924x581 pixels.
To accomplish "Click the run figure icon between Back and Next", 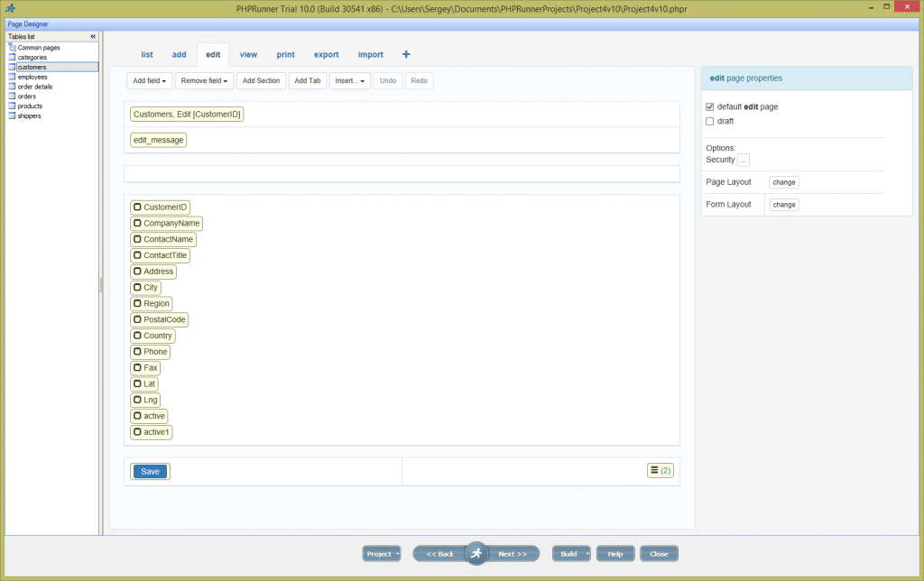I will point(476,552).
